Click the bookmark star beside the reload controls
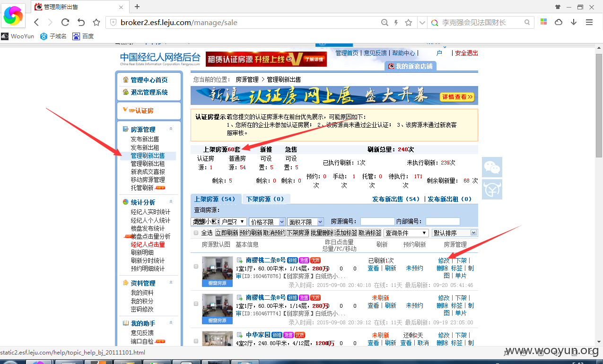 pyautogui.click(x=96, y=22)
